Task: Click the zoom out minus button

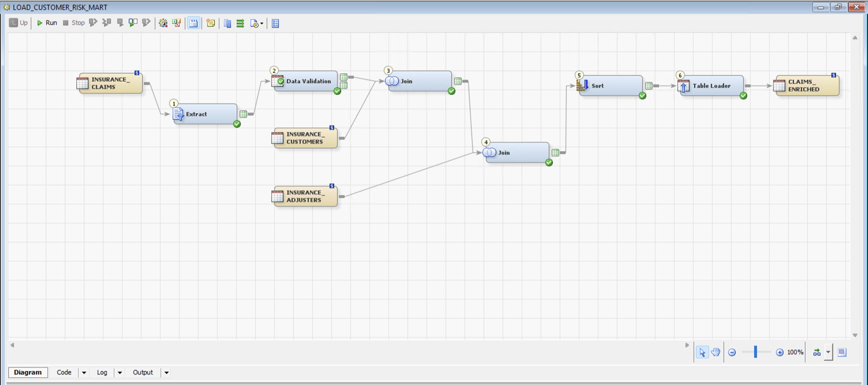Action: [x=732, y=352]
